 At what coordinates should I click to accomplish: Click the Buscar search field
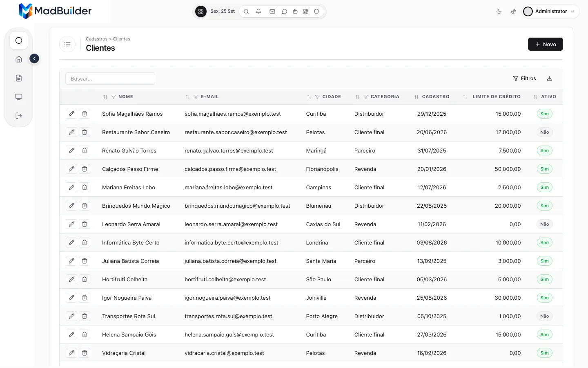click(110, 79)
